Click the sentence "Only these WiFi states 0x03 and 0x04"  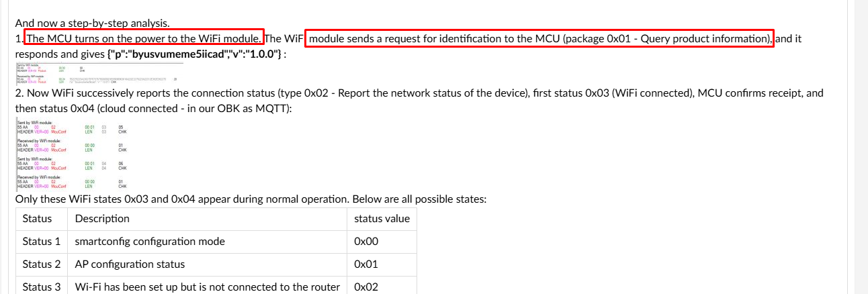[x=250, y=199]
